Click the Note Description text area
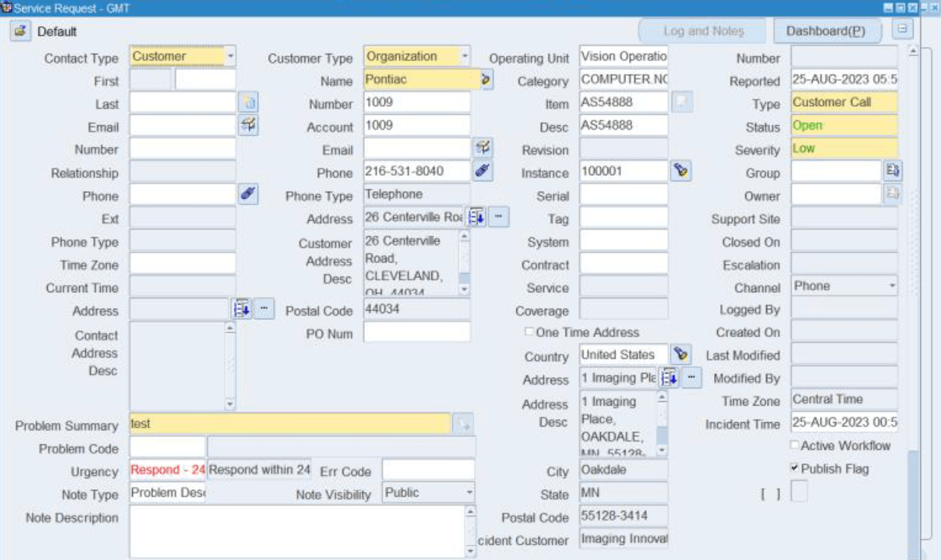Viewport: 941px width, 560px height. (x=297, y=532)
